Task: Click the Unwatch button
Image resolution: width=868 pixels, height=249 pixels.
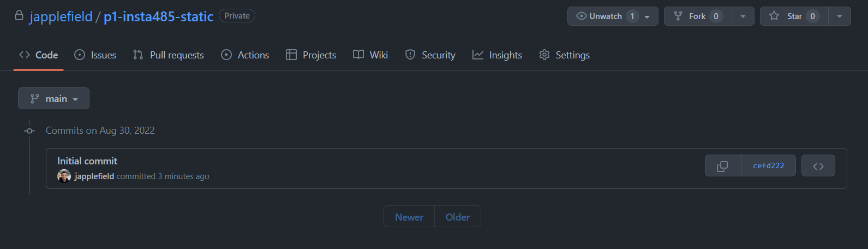Action: tap(600, 16)
